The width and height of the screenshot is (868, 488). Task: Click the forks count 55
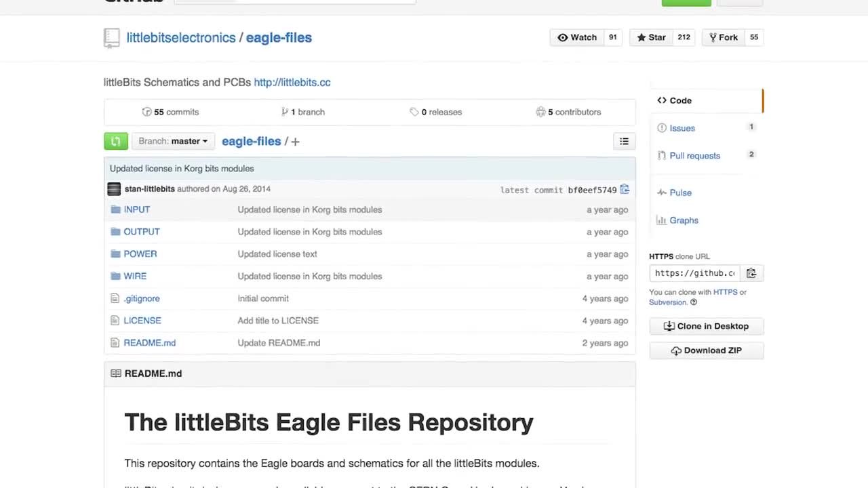(754, 37)
